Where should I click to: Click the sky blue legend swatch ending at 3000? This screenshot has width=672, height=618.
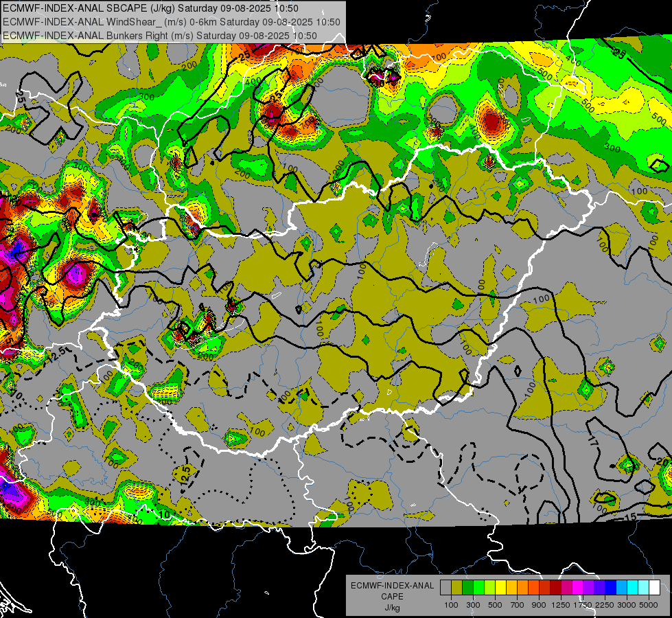pyautogui.click(x=621, y=587)
